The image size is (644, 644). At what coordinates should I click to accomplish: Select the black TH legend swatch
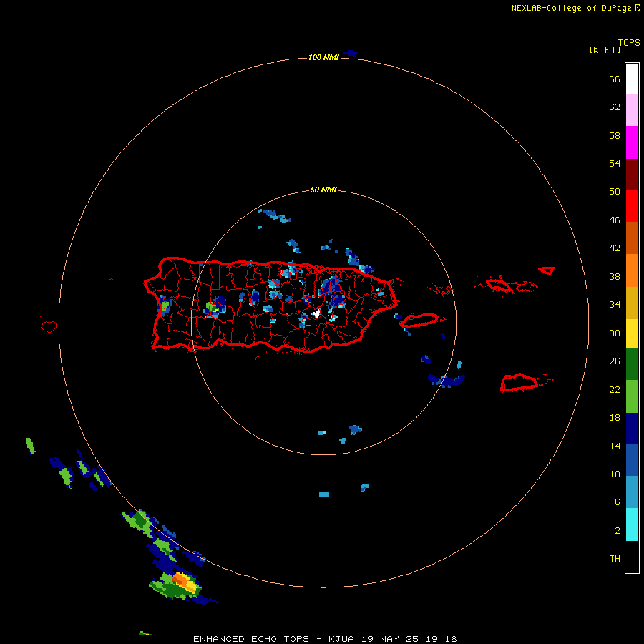[x=632, y=557]
